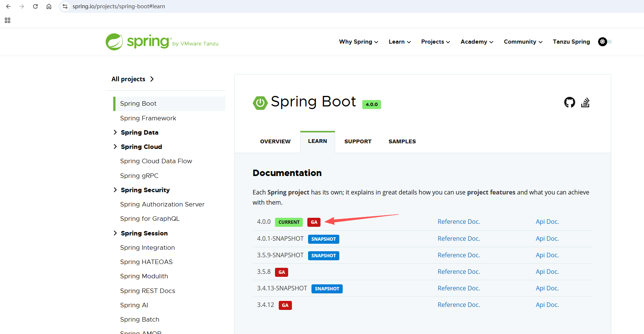Screen dimensions: 644x334
Task: Click the Spring logo in the header
Action: pyautogui.click(x=162, y=42)
